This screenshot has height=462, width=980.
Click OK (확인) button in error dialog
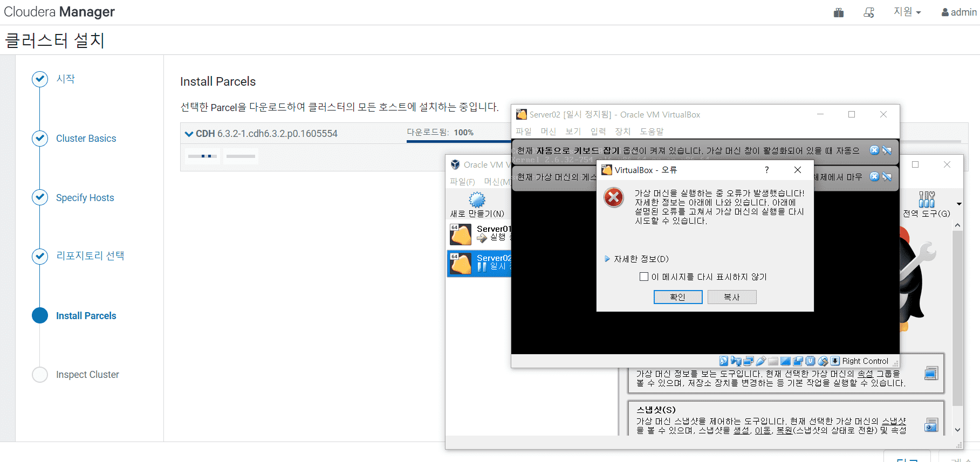tap(678, 297)
